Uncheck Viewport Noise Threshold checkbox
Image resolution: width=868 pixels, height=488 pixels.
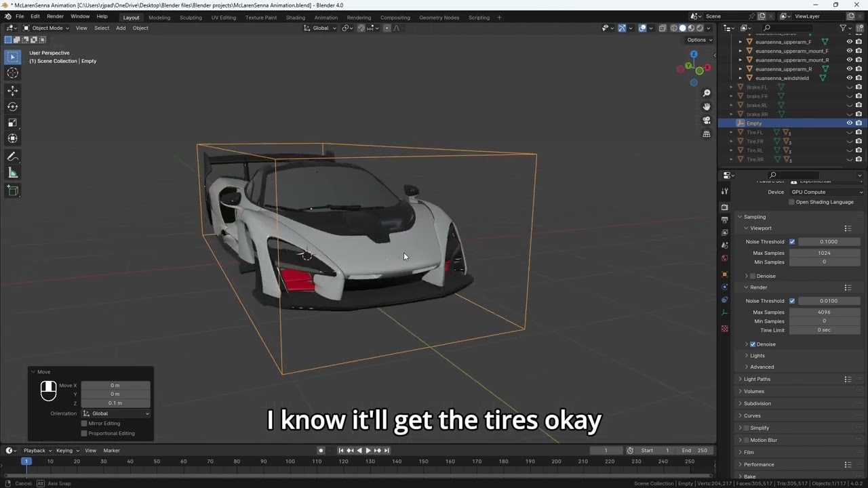point(791,241)
